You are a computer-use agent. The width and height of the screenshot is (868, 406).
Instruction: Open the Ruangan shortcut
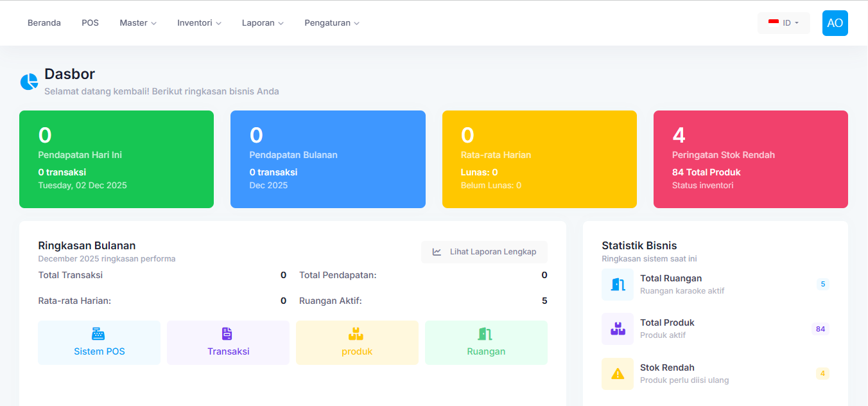[x=486, y=342]
